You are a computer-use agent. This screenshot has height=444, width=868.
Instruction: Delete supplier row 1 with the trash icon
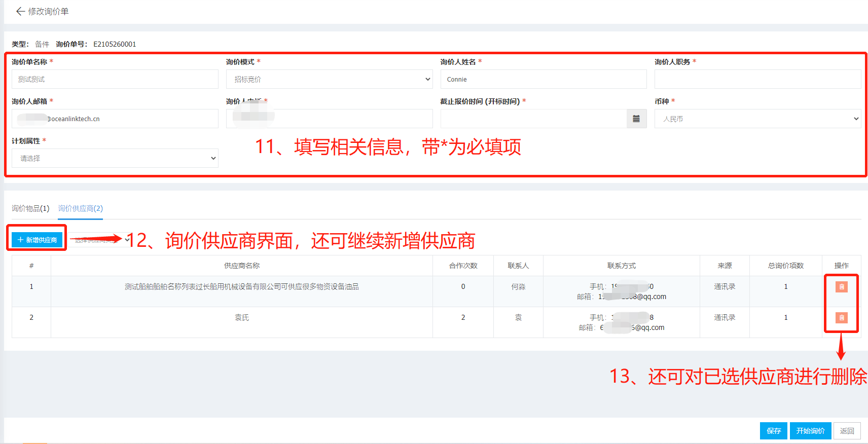tap(841, 287)
